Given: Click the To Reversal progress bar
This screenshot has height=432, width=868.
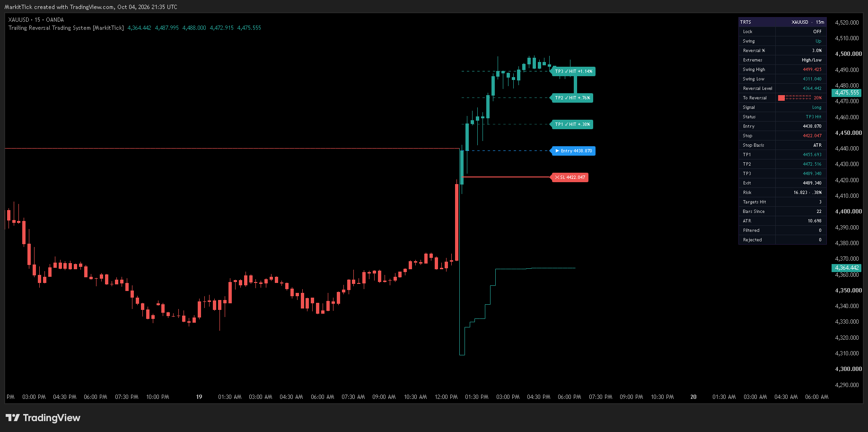Looking at the screenshot, I should coord(795,98).
